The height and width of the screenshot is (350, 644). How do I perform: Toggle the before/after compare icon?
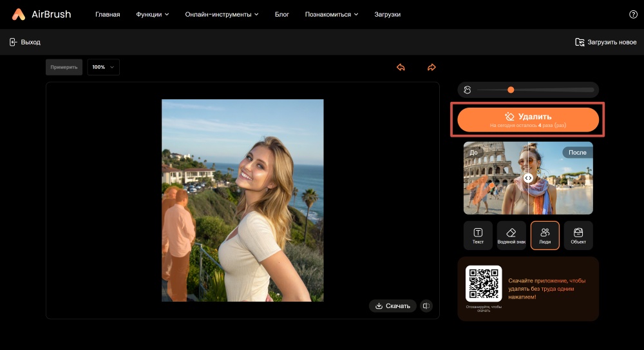pyautogui.click(x=426, y=306)
